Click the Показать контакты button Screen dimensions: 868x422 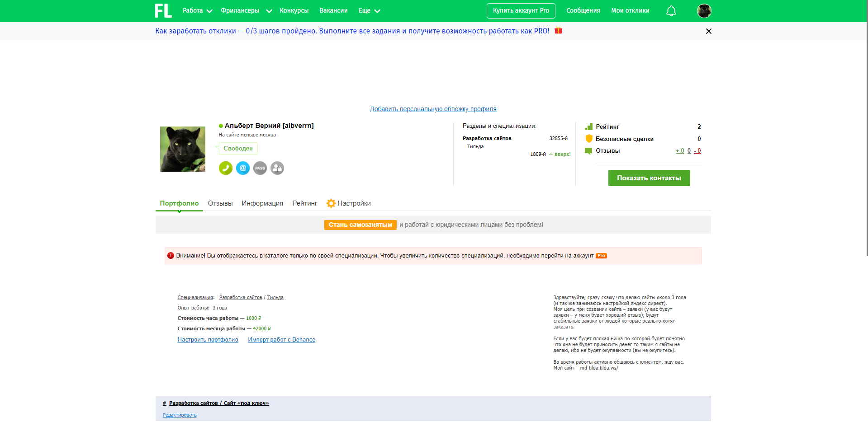649,178
